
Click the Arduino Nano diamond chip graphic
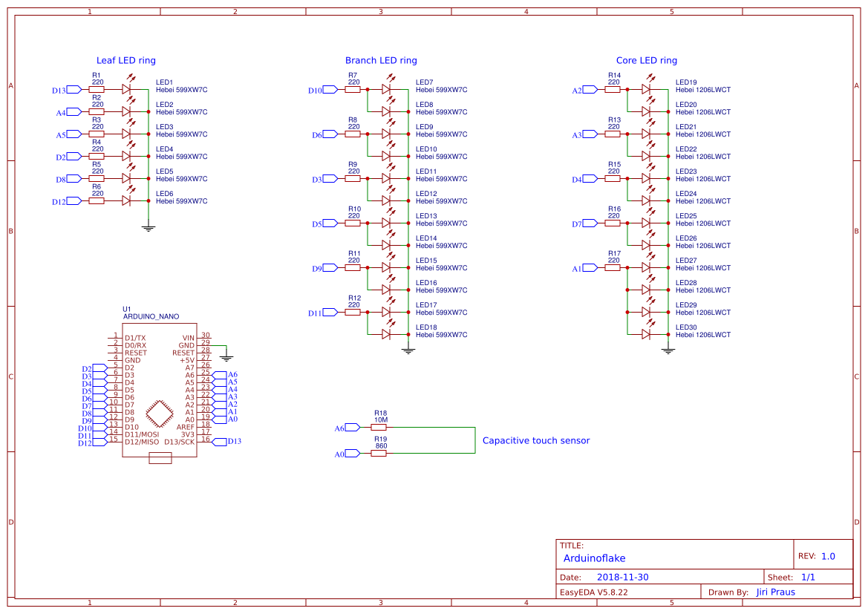[159, 414]
